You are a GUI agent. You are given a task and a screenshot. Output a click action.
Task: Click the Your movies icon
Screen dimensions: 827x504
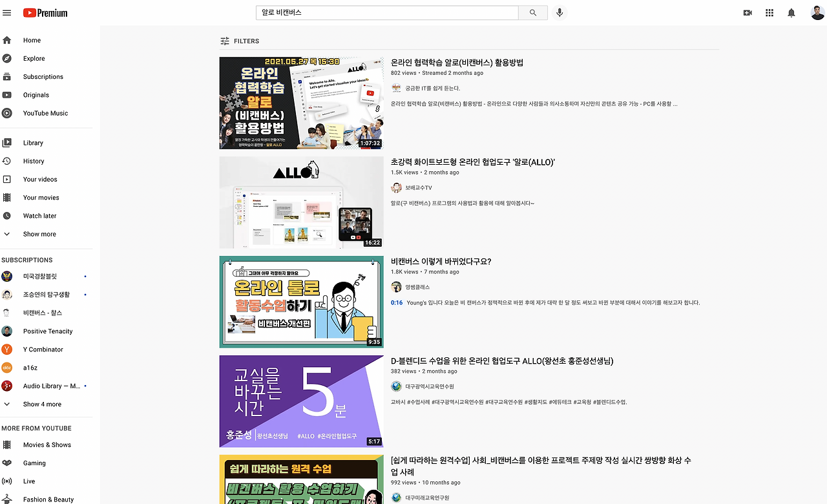[x=7, y=198]
